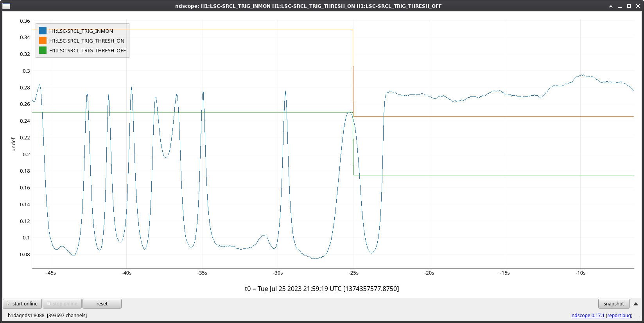Take a snapshot of the plot

point(614,303)
